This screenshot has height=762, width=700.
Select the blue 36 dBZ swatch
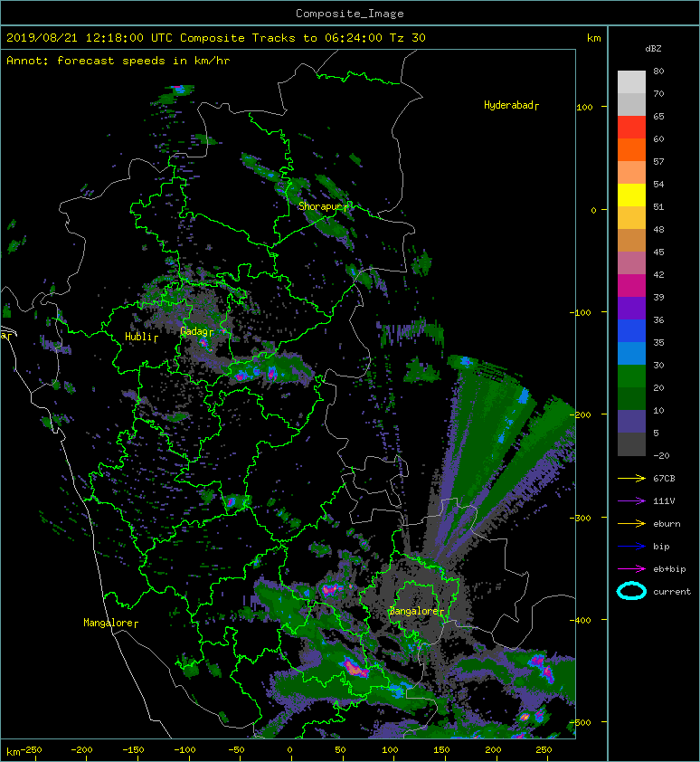click(x=631, y=330)
